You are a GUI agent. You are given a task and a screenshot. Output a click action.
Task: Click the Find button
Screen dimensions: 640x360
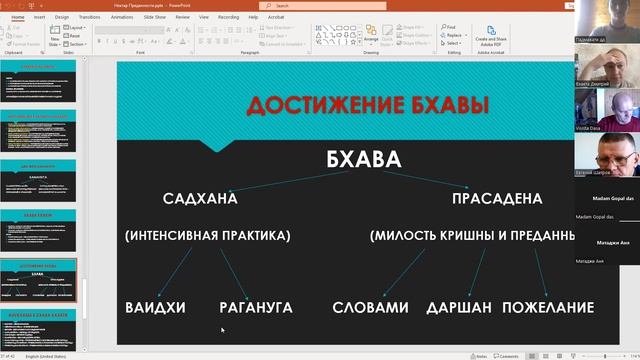pos(448,27)
